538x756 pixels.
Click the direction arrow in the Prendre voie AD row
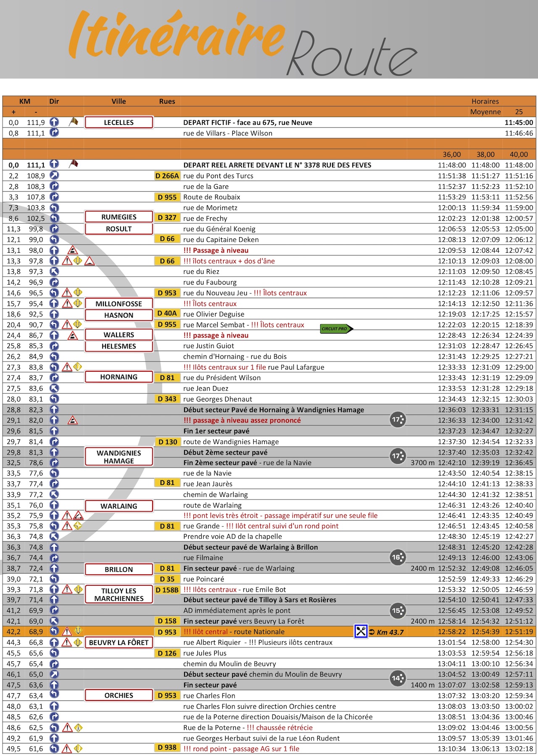(54, 536)
